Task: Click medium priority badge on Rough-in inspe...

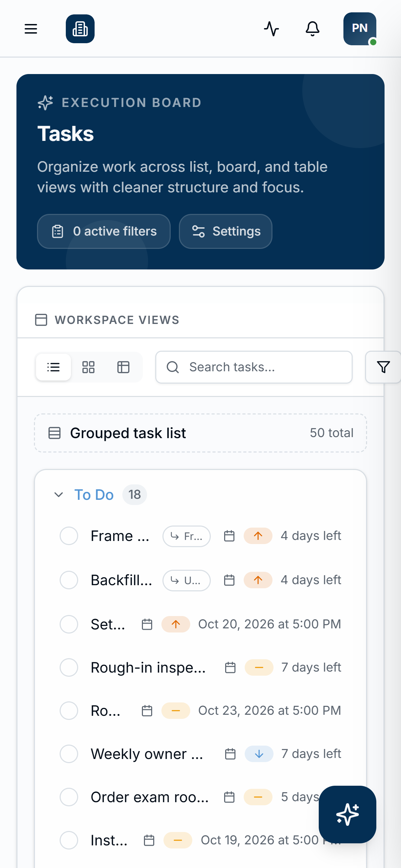Action: pyautogui.click(x=259, y=667)
